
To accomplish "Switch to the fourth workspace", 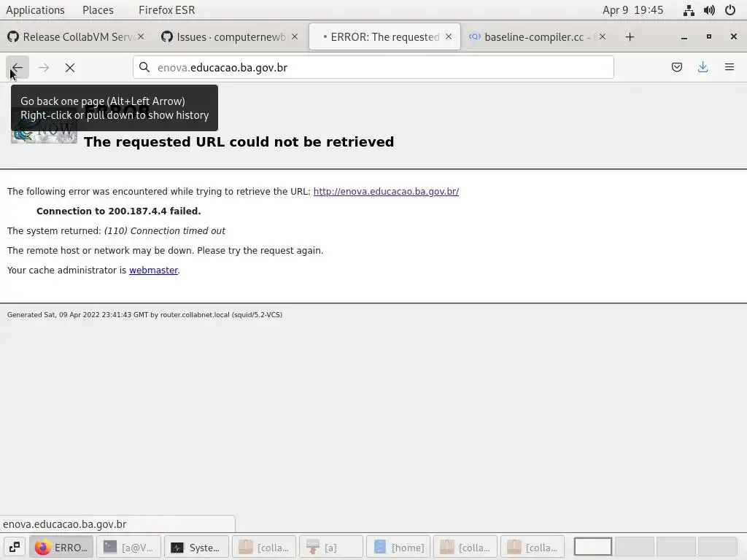I will coord(718,547).
